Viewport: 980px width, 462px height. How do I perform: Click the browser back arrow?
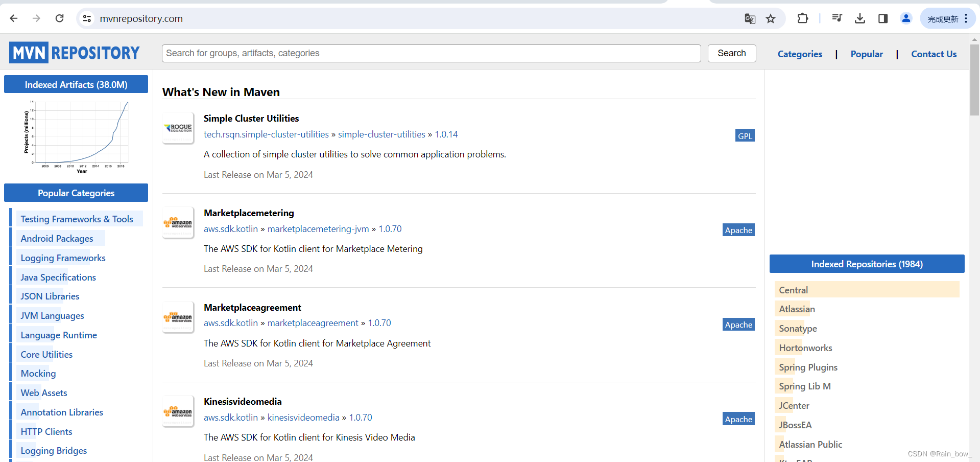pyautogui.click(x=14, y=18)
